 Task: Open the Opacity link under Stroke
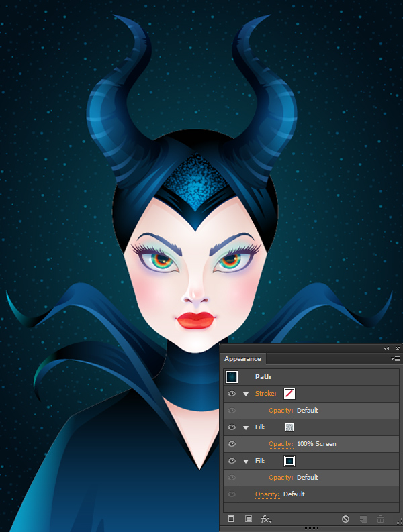[281, 411]
